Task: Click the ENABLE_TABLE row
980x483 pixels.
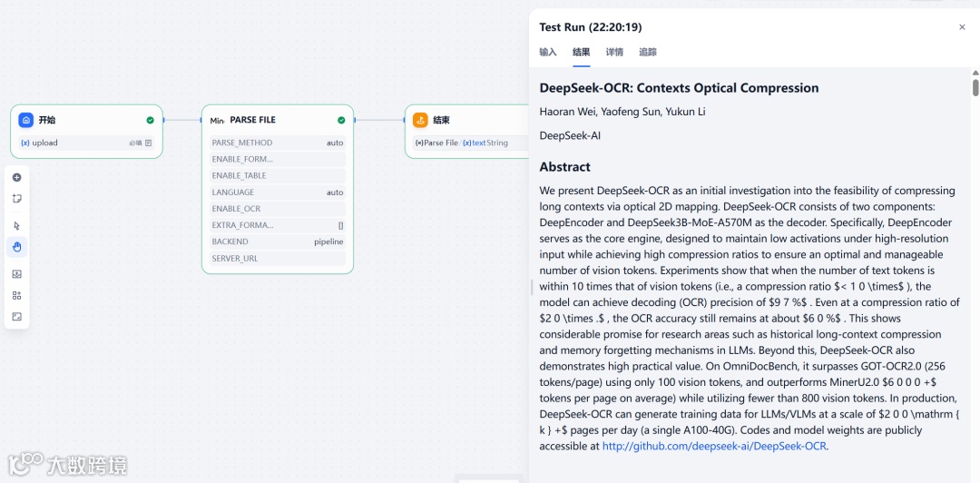Action: (x=278, y=176)
